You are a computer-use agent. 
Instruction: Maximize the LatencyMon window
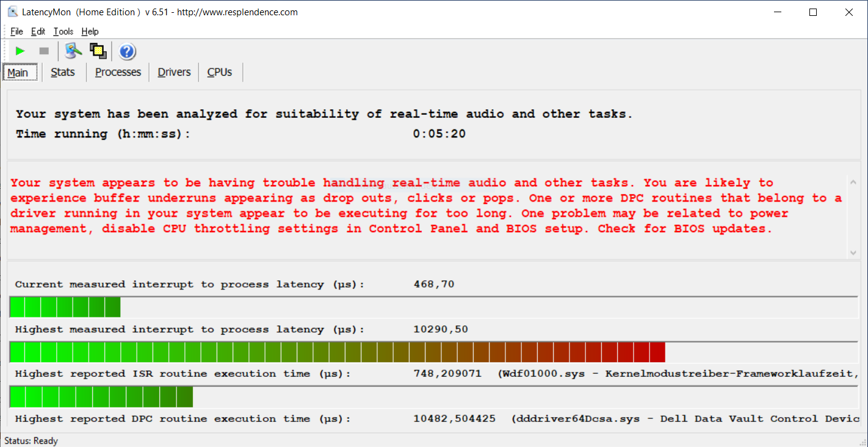pos(812,12)
